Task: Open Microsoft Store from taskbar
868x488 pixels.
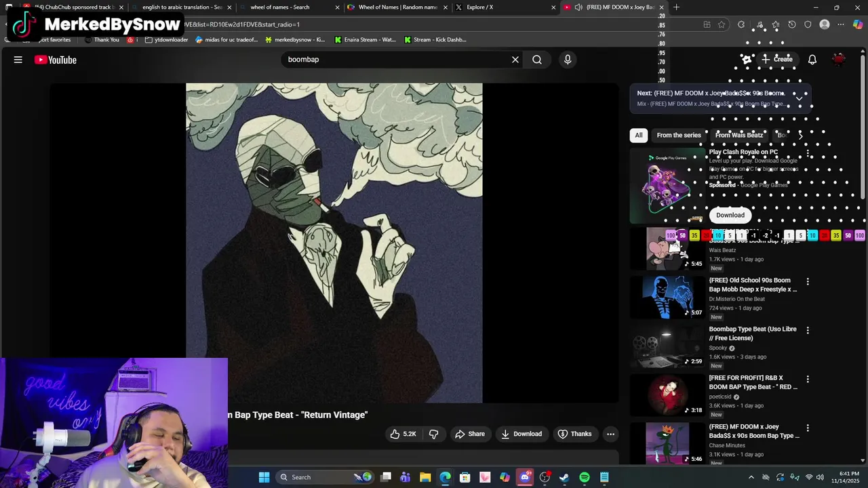Action: point(465,477)
